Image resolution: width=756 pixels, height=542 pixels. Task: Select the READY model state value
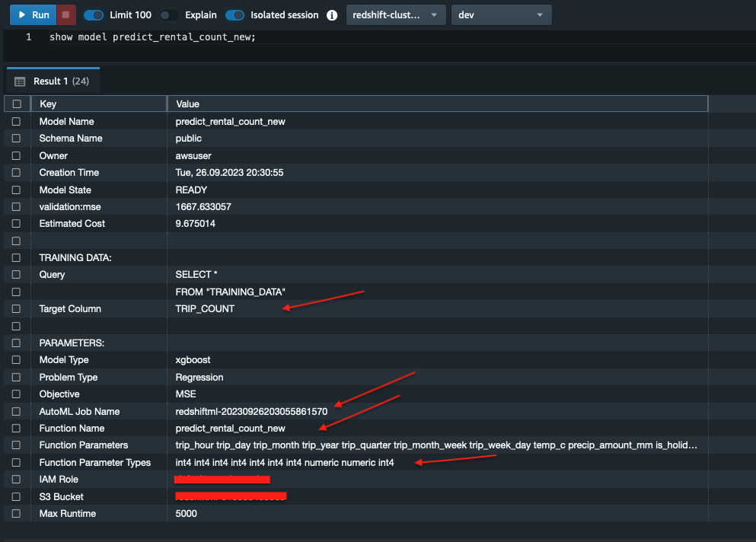click(191, 190)
